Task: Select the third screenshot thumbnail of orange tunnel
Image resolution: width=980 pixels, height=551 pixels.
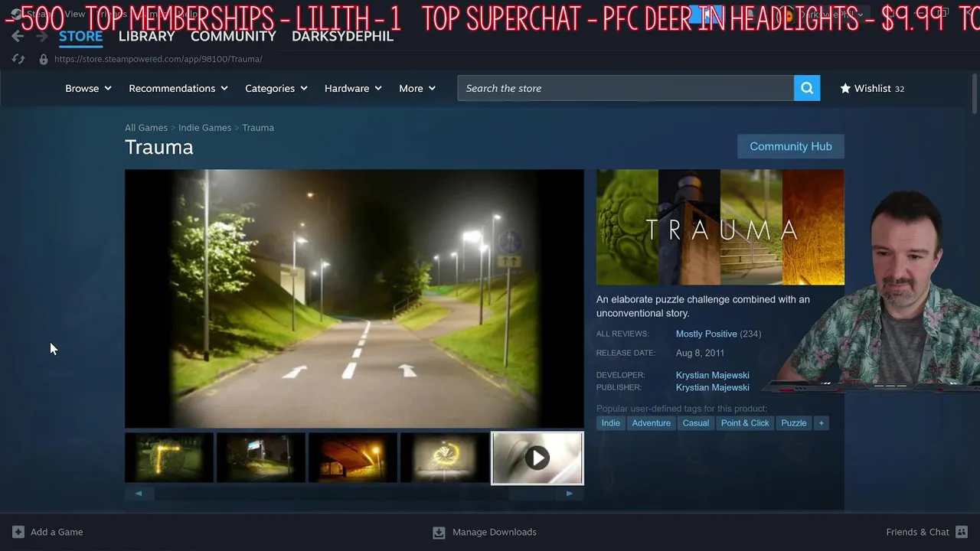Action: (353, 458)
